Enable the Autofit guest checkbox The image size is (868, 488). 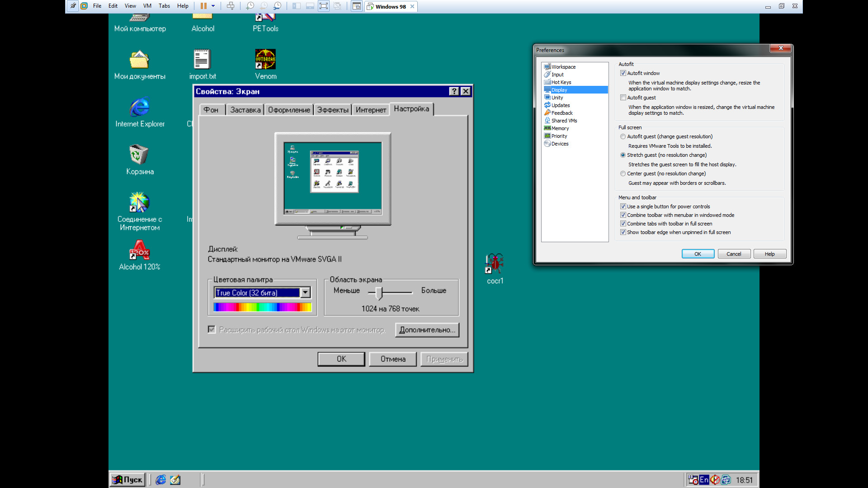pyautogui.click(x=623, y=98)
